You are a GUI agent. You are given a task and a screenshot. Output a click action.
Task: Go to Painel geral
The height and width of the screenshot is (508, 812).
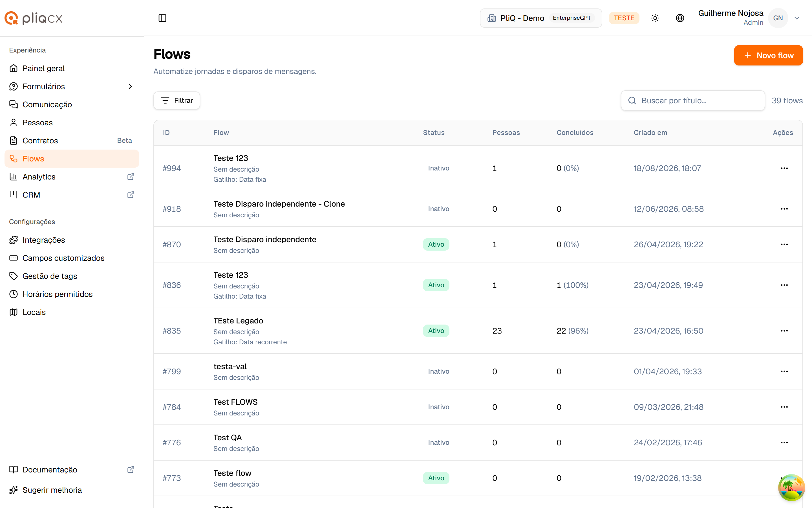72,68
